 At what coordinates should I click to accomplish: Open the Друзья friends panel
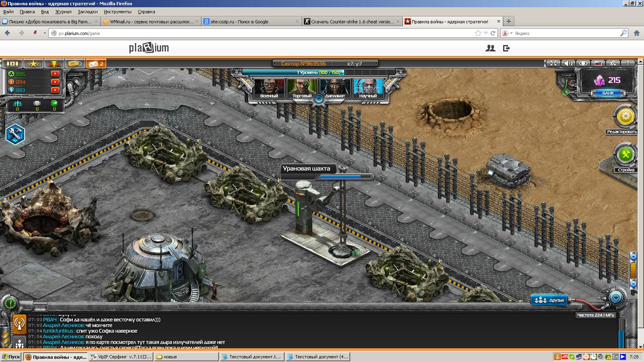point(550,300)
